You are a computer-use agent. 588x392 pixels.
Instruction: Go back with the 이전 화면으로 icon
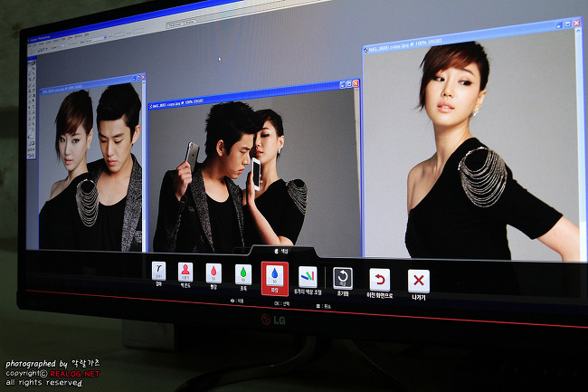tap(380, 280)
